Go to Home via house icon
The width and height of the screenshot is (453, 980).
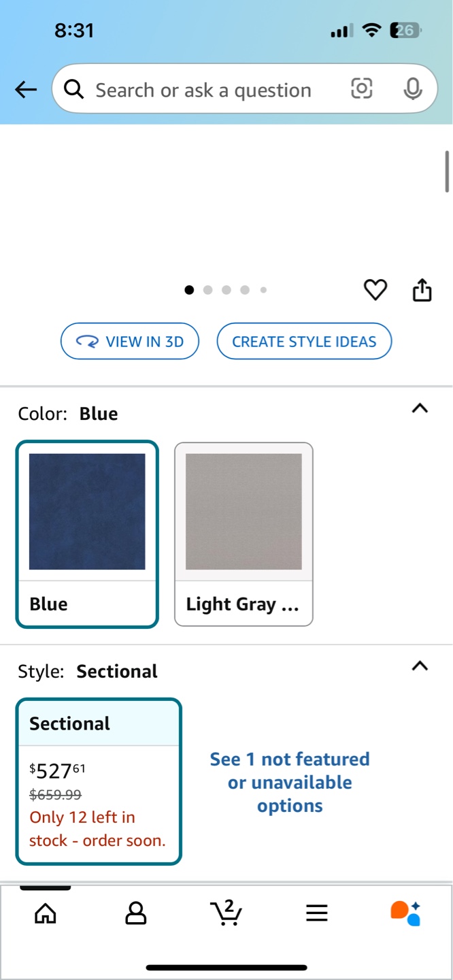[x=46, y=913]
